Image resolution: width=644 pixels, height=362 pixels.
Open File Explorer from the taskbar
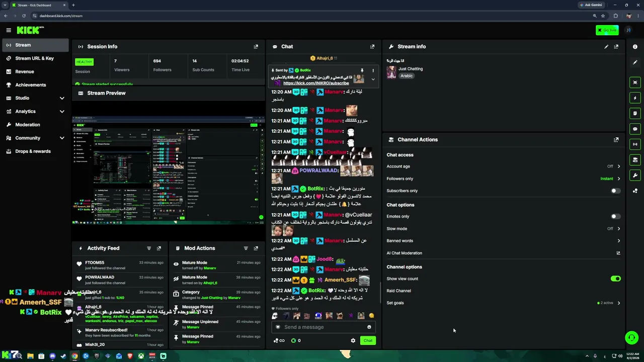pyautogui.click(x=30, y=356)
